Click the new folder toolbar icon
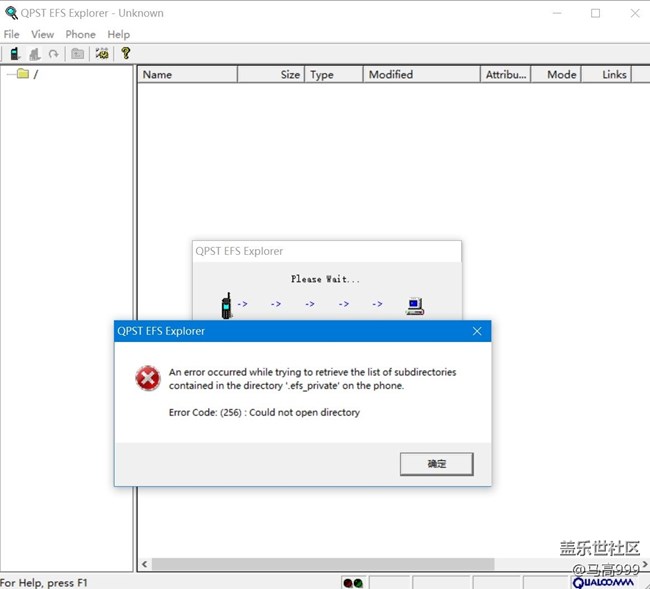 tap(77, 54)
